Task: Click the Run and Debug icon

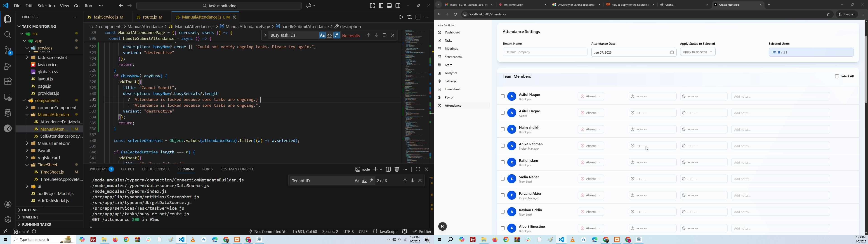Action: 7,66
